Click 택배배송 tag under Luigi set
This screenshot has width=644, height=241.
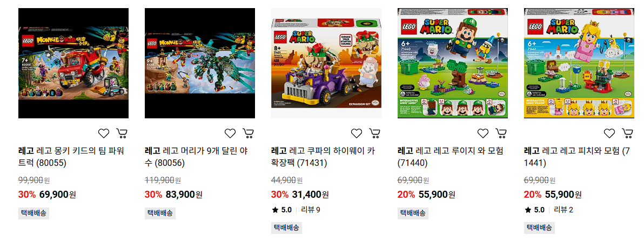pos(413,213)
